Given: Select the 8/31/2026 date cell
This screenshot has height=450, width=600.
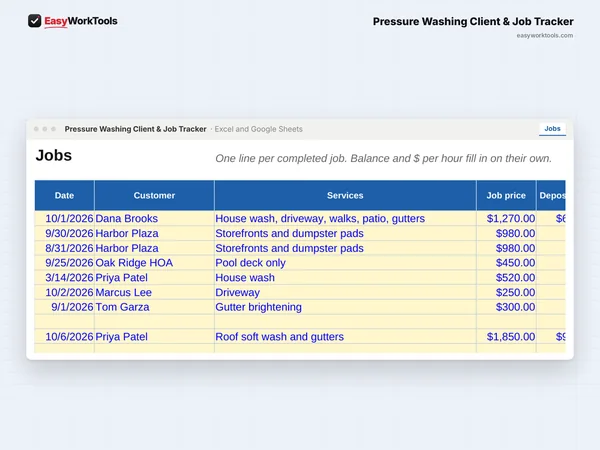Looking at the screenshot, I should tap(64, 248).
